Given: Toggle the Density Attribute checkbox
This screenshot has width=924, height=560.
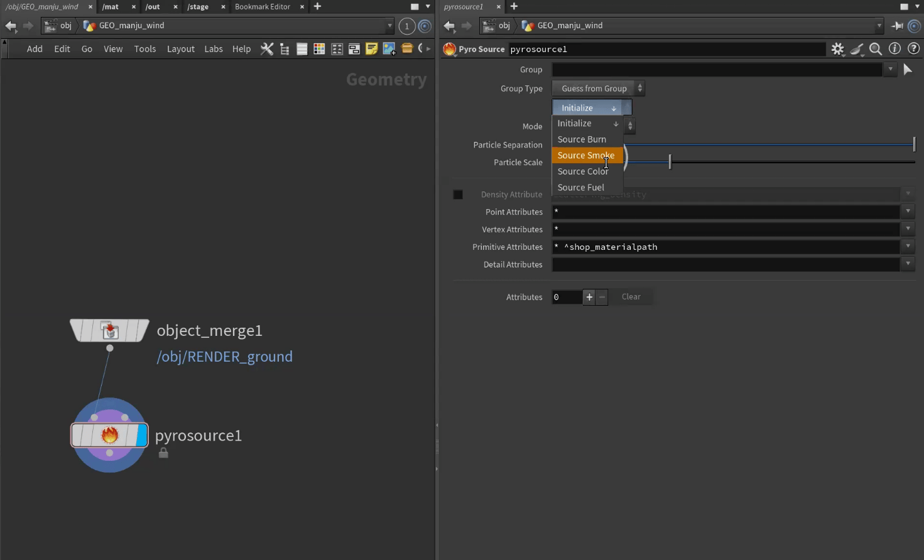Looking at the screenshot, I should pos(458,195).
